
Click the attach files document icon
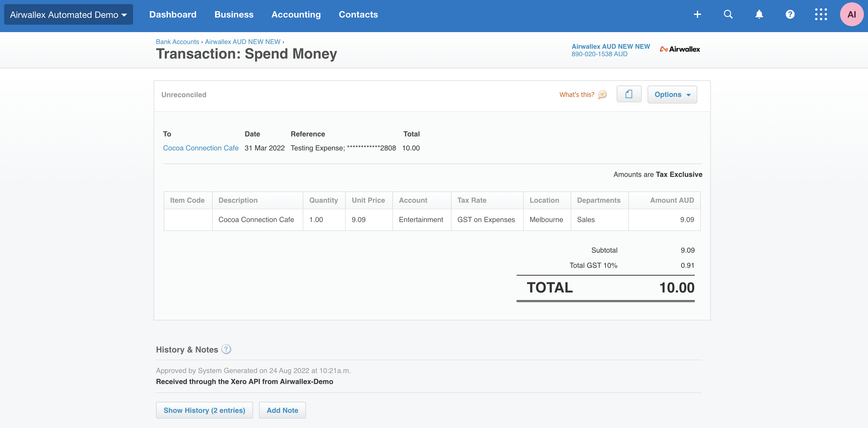tap(629, 95)
